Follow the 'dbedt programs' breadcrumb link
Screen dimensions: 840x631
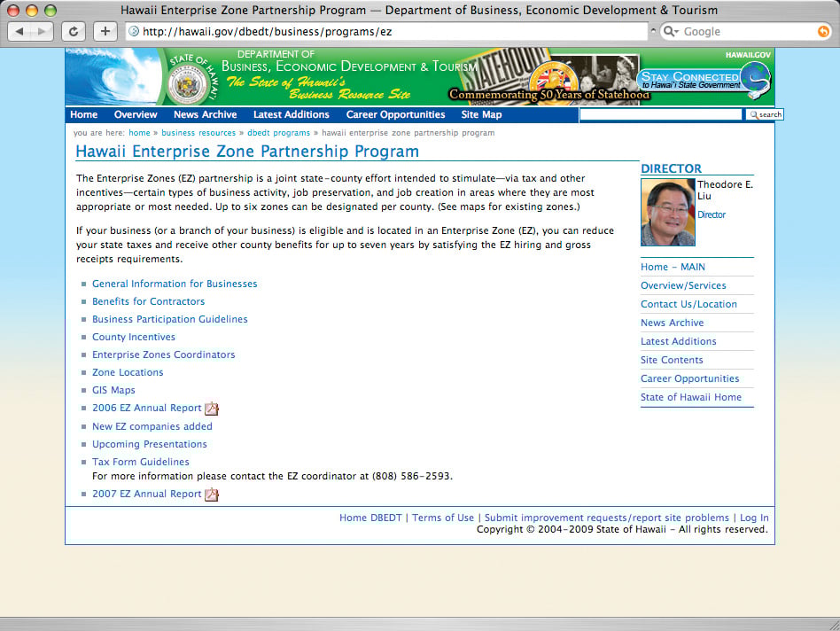[278, 133]
